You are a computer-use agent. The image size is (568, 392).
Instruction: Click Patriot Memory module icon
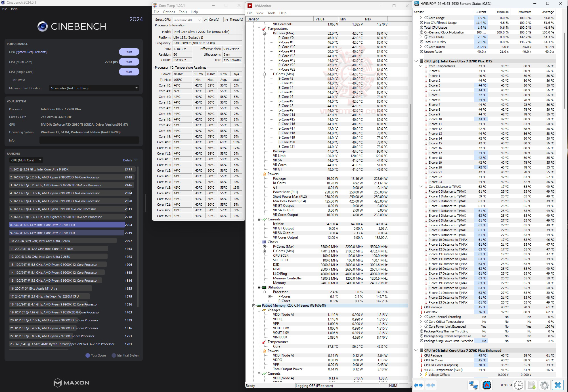pos(259,305)
